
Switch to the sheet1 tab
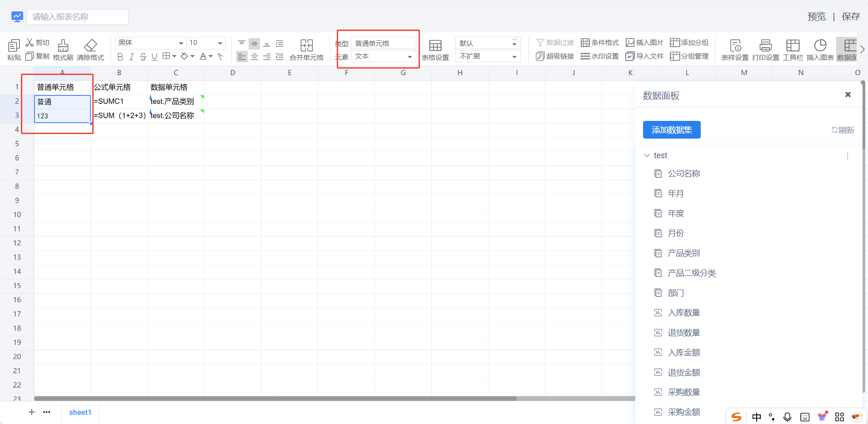point(80,412)
